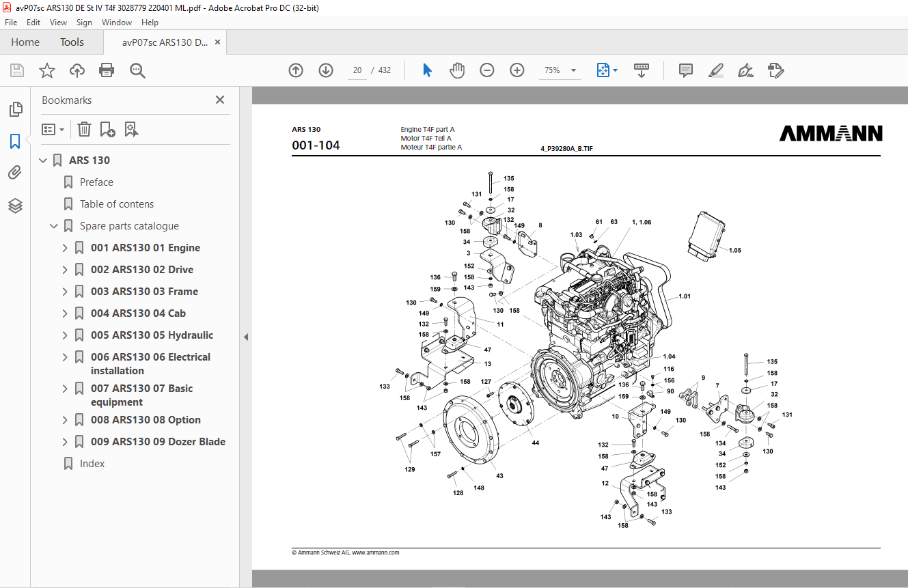Open the Table of contens bookmark
Screen dimensions: 908x588
point(117,204)
